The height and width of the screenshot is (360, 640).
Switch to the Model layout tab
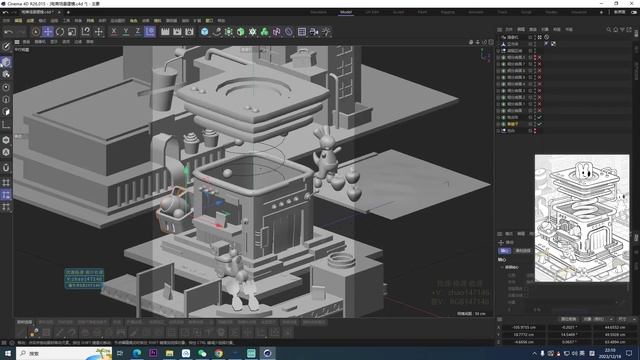tap(346, 12)
